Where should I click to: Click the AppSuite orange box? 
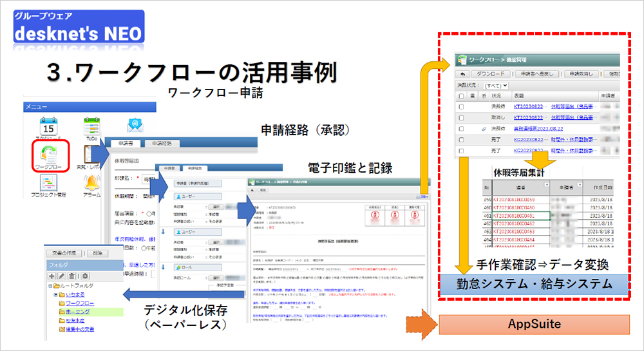click(x=535, y=325)
